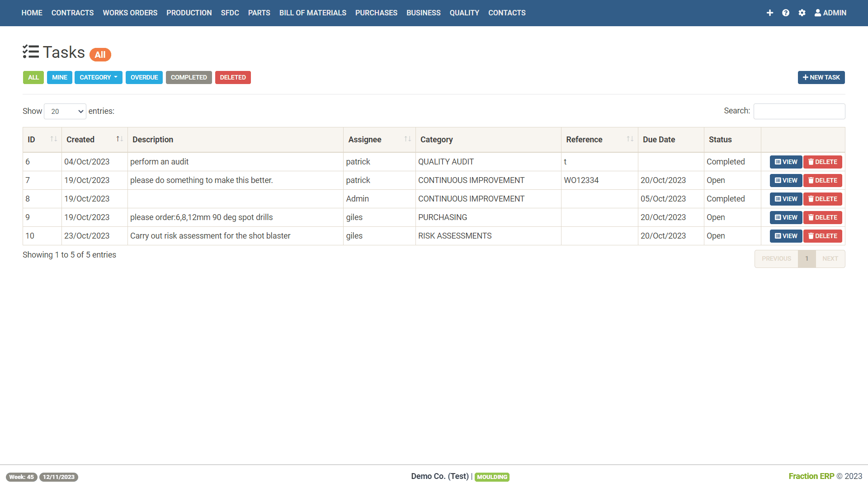Open the BILL OF MATERIALS menu

[x=313, y=13]
